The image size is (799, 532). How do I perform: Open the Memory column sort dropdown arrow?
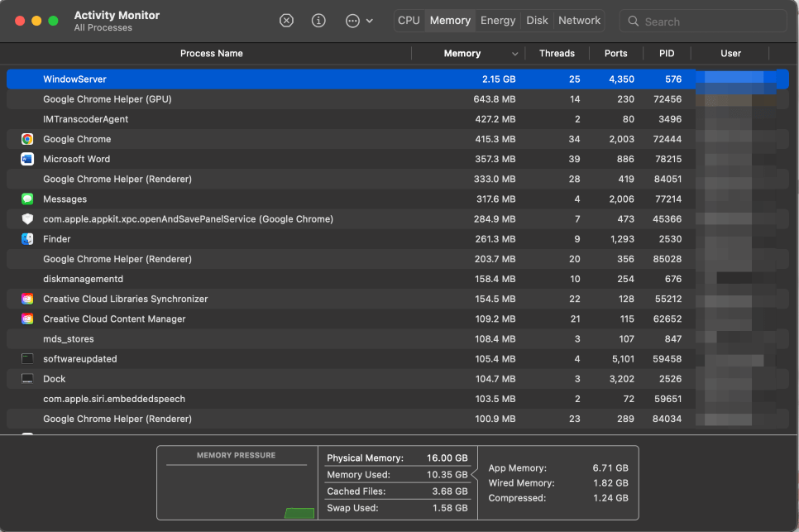[x=515, y=53]
